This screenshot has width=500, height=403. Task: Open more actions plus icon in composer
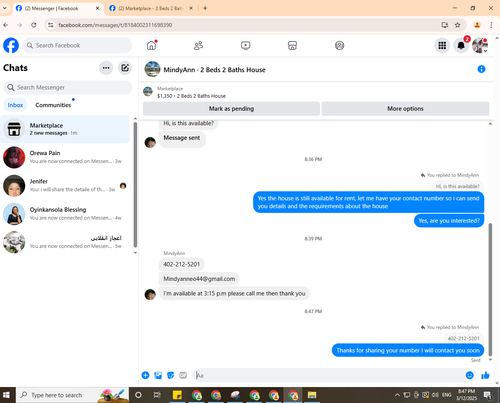point(145,375)
